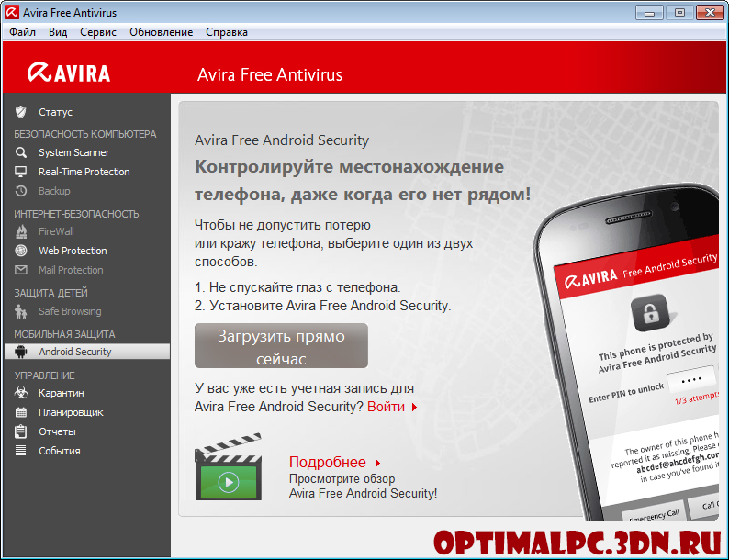Select Android Security sidebar entry

[x=87, y=352]
